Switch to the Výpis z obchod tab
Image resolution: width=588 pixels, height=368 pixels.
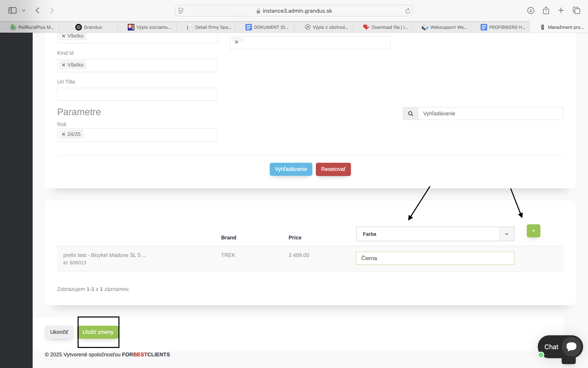pos(324,27)
